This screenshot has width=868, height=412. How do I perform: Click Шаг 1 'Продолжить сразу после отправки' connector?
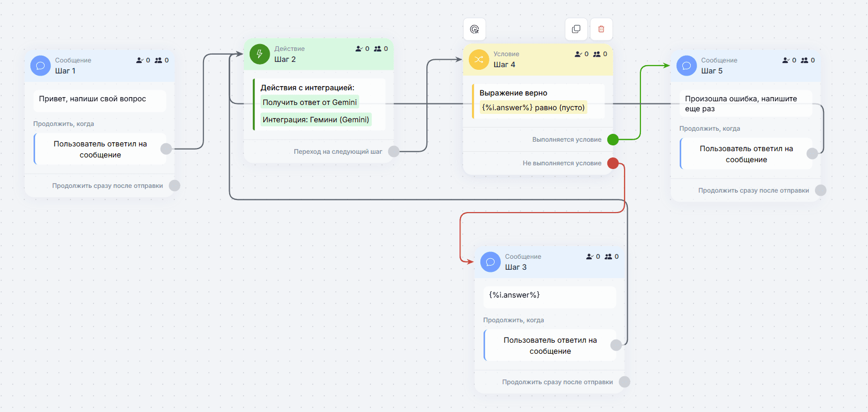click(175, 186)
